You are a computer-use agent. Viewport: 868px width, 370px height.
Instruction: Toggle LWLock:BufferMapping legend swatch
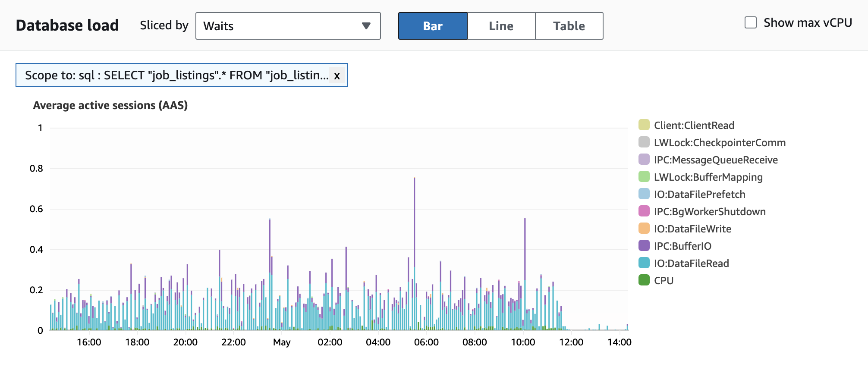click(644, 177)
